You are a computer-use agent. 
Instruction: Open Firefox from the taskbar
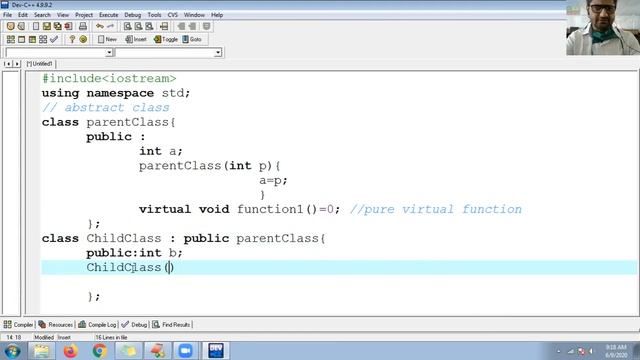pyautogui.click(x=71, y=351)
